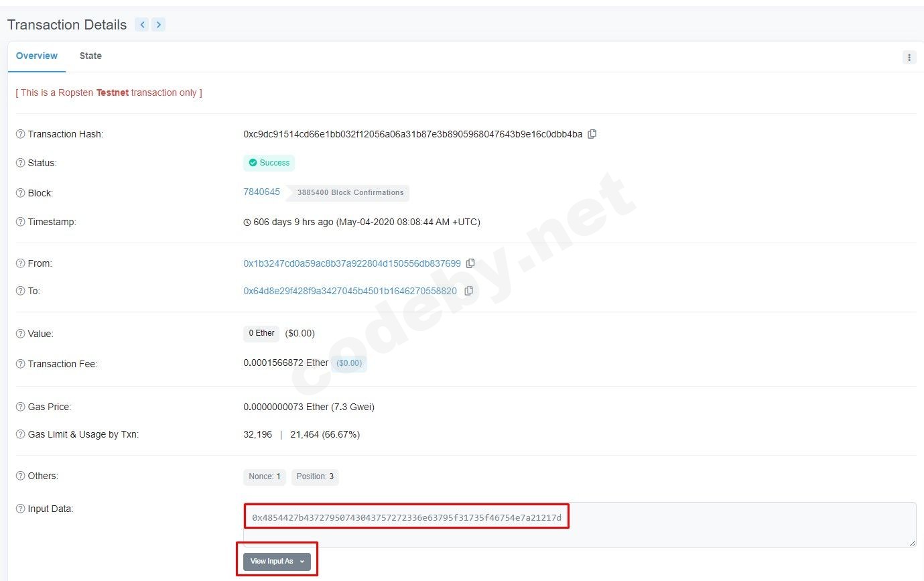Show help icon beside Gas Limit & Usage
This screenshot has width=924, height=581.
[20, 434]
